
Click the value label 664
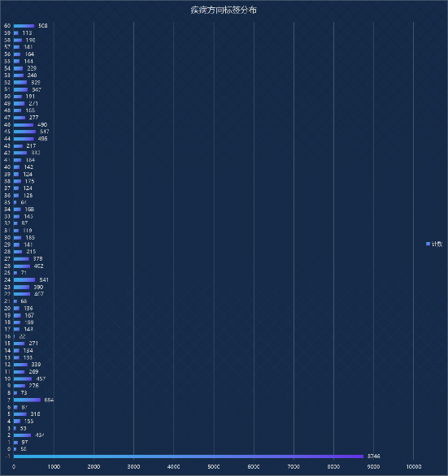[49, 400]
